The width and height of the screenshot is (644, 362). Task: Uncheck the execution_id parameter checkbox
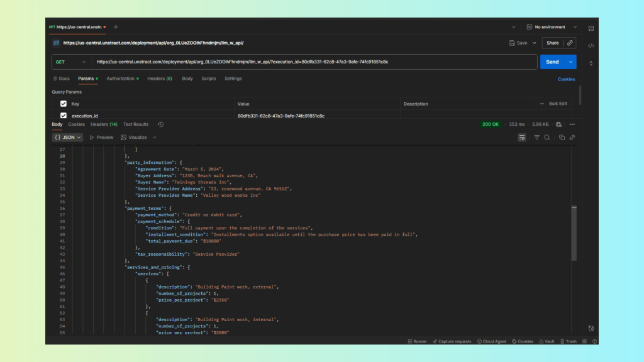[x=63, y=116]
